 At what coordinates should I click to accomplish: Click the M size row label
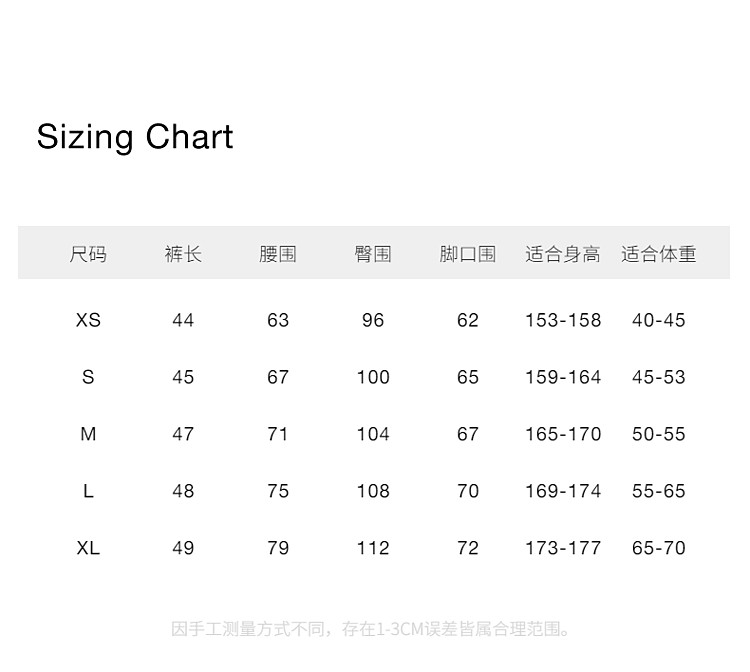point(88,434)
